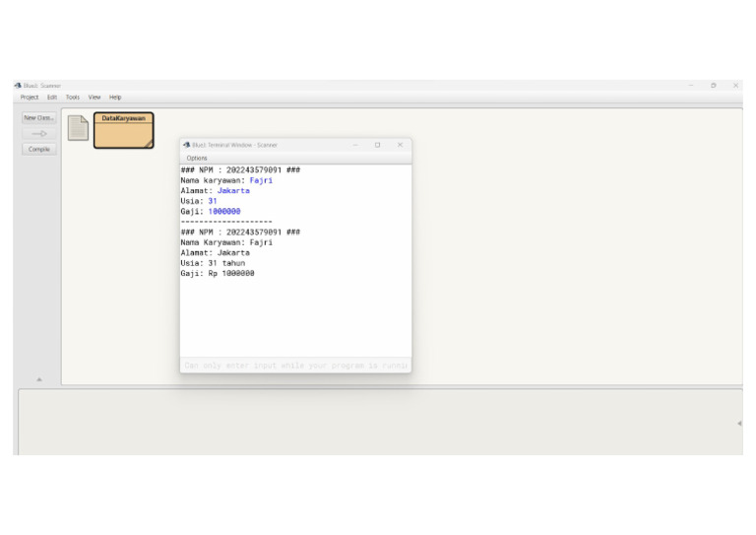This screenshot has height=535, width=756.
Task: Select the DataKaryawan class box
Action: point(124,130)
